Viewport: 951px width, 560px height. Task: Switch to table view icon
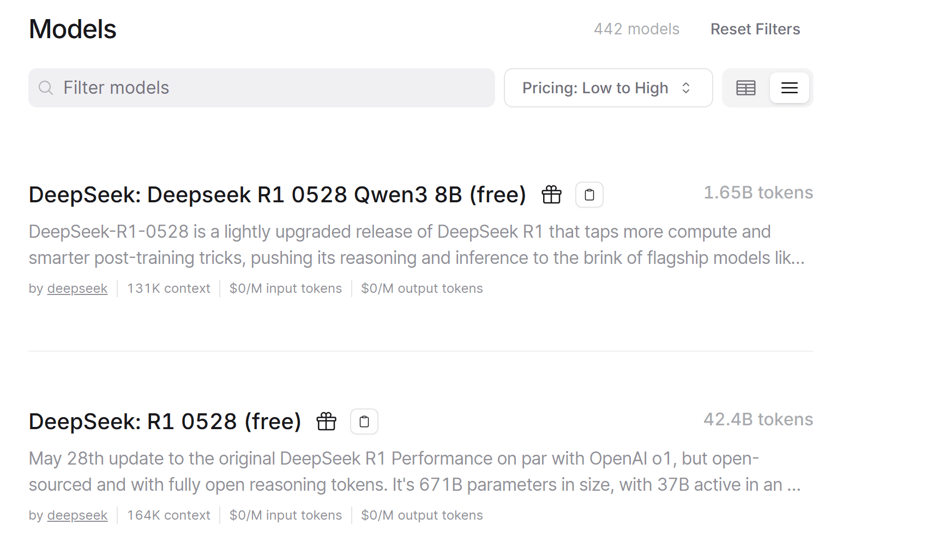click(745, 88)
